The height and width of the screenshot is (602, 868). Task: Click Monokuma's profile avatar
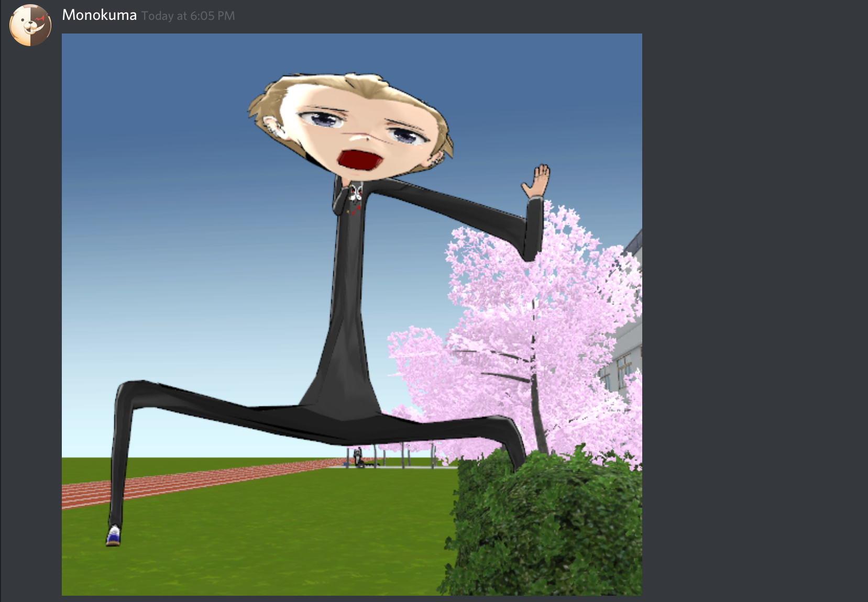point(30,25)
